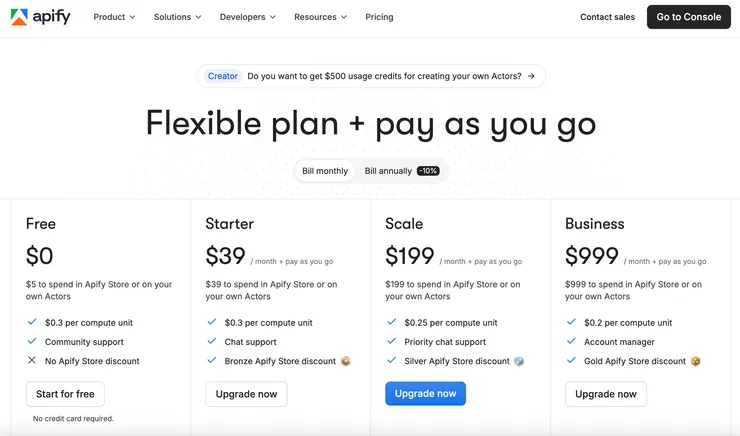The height and width of the screenshot is (436, 740).
Task: Click the Go to Console button
Action: 688,17
